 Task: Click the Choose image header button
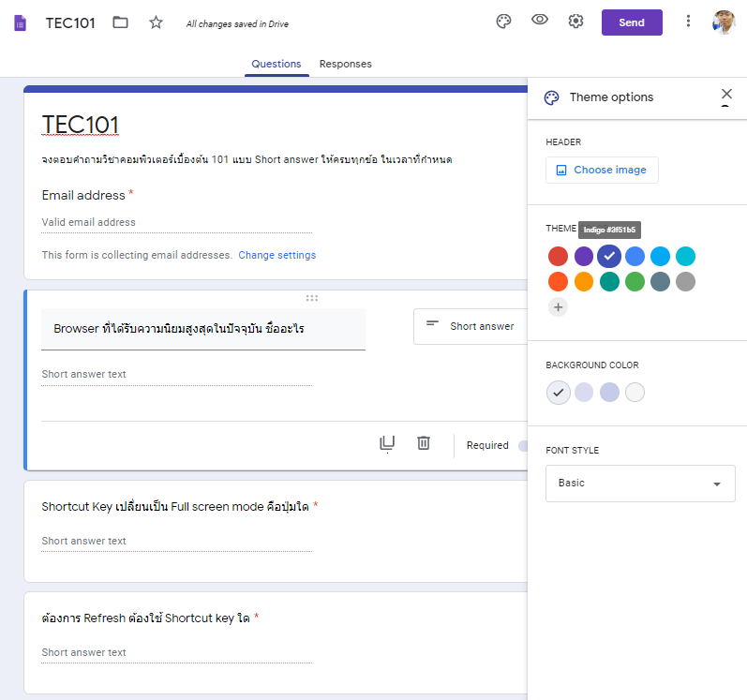(x=602, y=170)
